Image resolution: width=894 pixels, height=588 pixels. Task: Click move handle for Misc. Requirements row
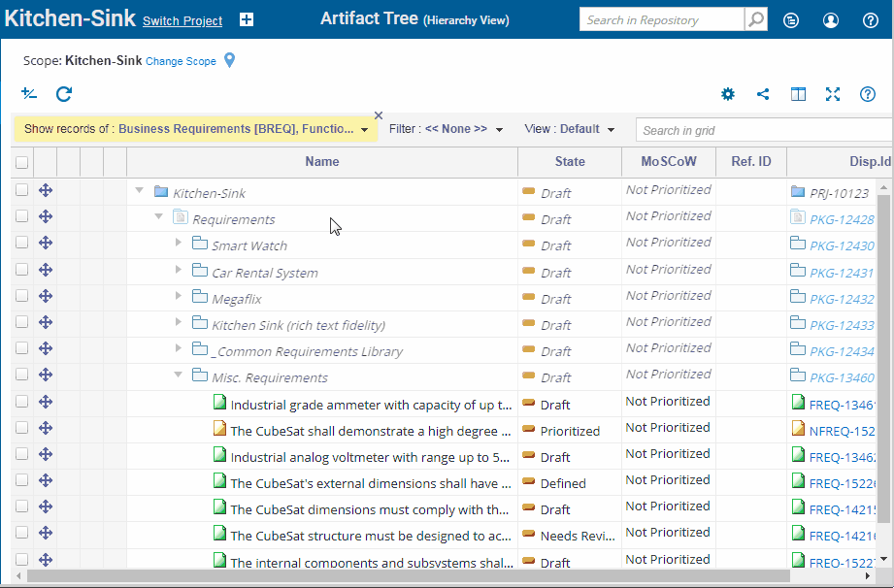pyautogui.click(x=46, y=375)
